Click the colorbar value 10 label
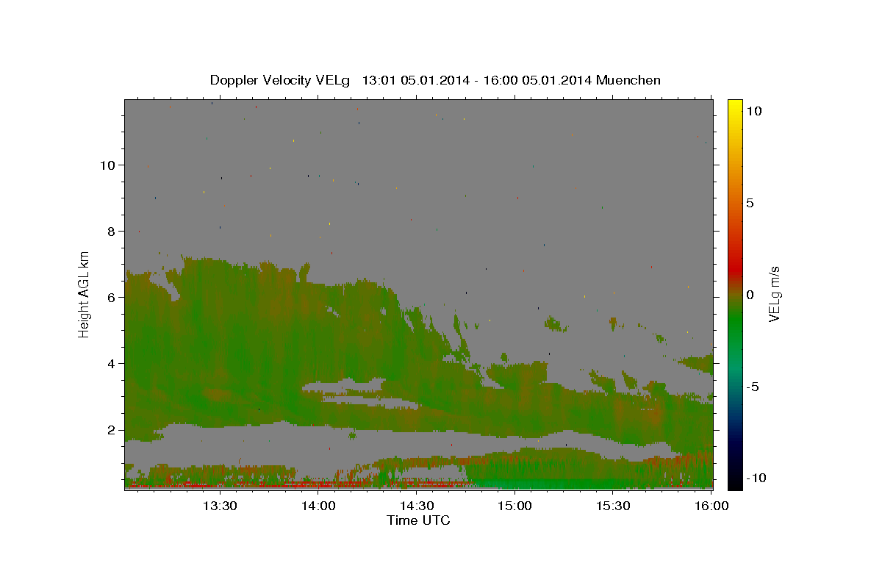 (754, 111)
